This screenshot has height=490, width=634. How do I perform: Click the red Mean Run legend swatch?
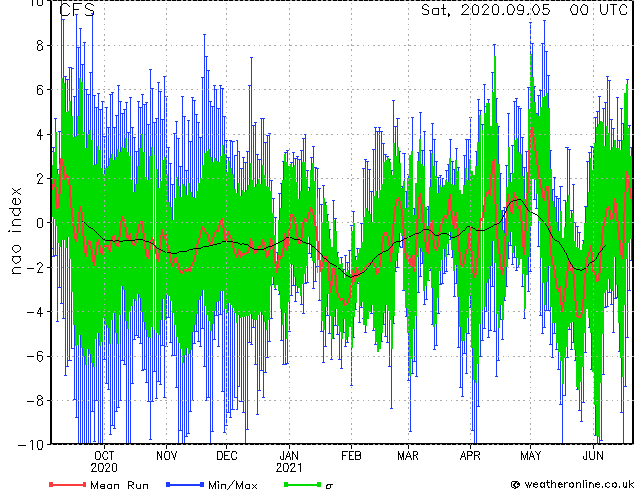[x=68, y=484]
